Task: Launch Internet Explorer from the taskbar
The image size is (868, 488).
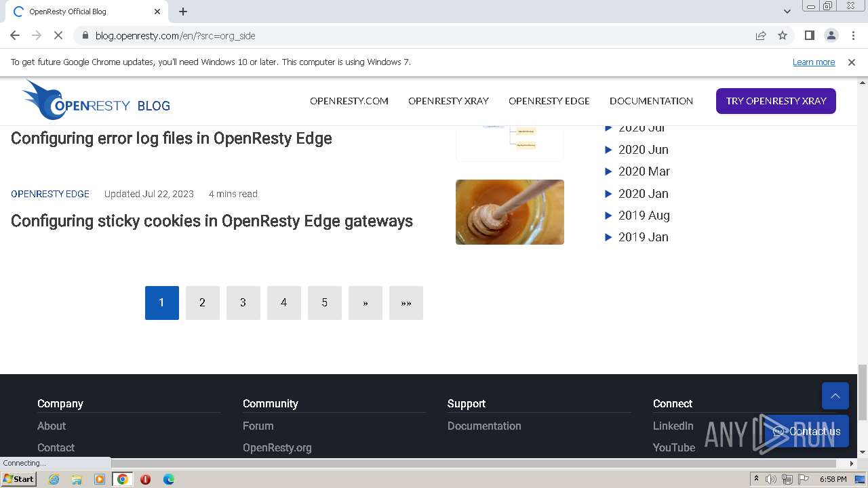Action: click(54, 479)
